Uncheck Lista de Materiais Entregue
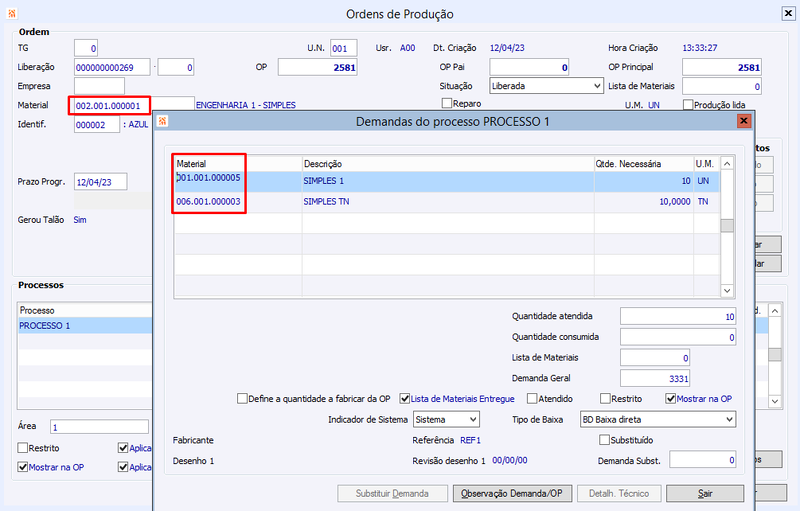This screenshot has height=511, width=800. (x=405, y=398)
